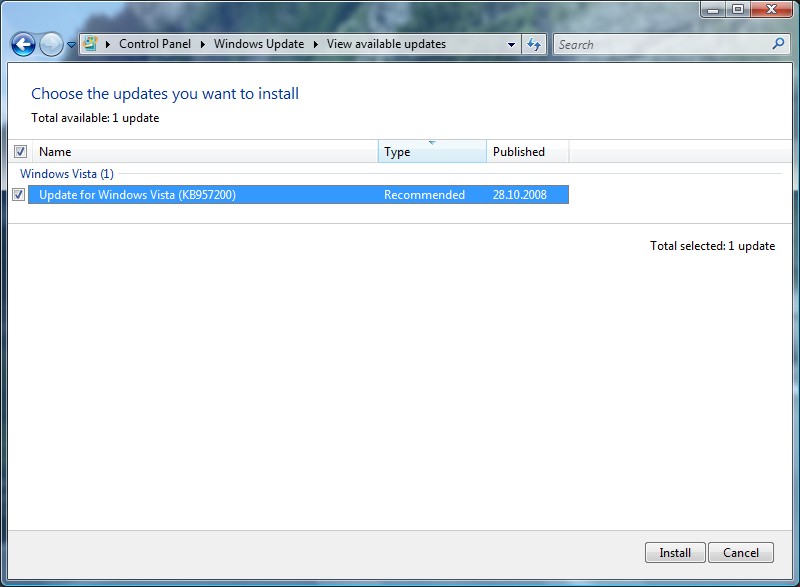Refresh the page with the refresh icon
800x587 pixels.
pos(534,44)
